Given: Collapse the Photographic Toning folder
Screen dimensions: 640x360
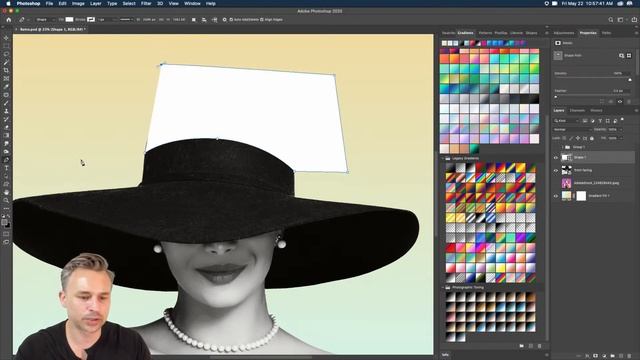Looking at the screenshot, I should [x=443, y=287].
